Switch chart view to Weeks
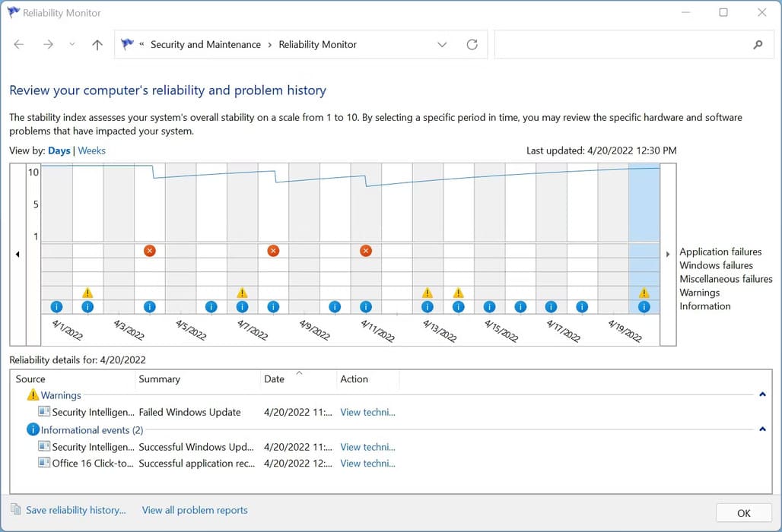This screenshot has height=532, width=782. coord(92,150)
